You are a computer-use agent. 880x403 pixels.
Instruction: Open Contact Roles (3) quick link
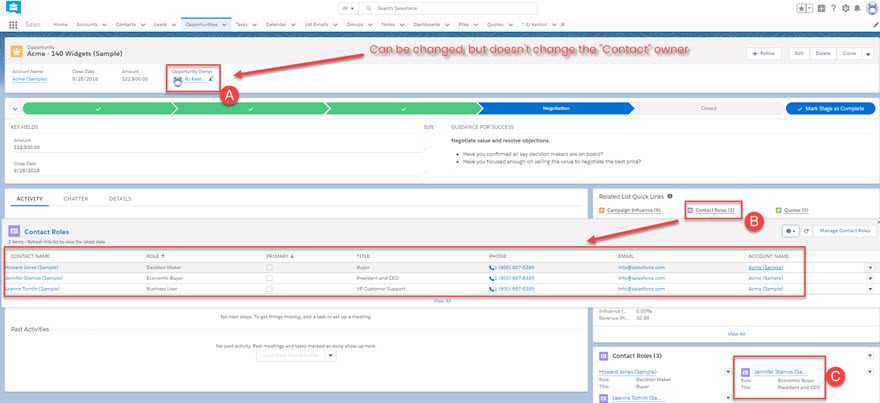point(714,210)
